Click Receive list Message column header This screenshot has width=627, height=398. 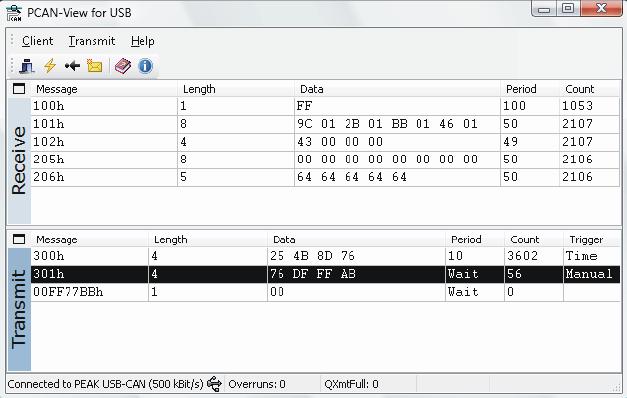[57, 89]
